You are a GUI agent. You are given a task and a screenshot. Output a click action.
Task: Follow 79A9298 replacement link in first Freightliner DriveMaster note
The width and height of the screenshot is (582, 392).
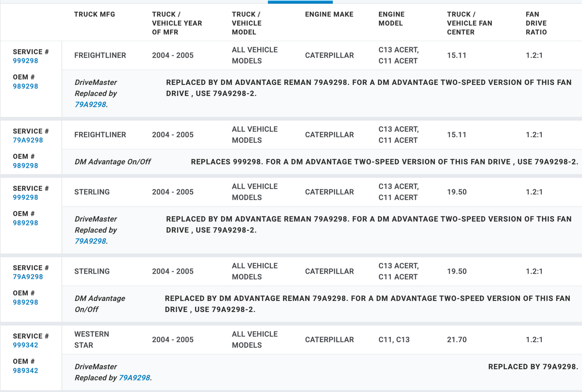tap(90, 104)
